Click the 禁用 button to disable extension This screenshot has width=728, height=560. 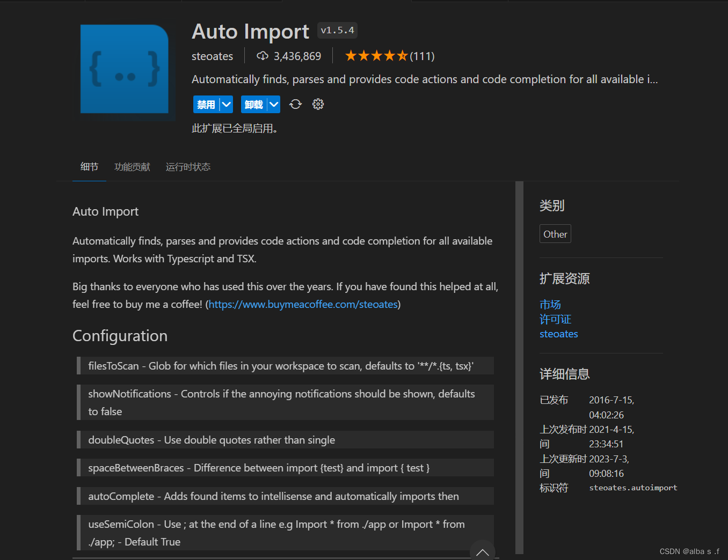pyautogui.click(x=207, y=104)
